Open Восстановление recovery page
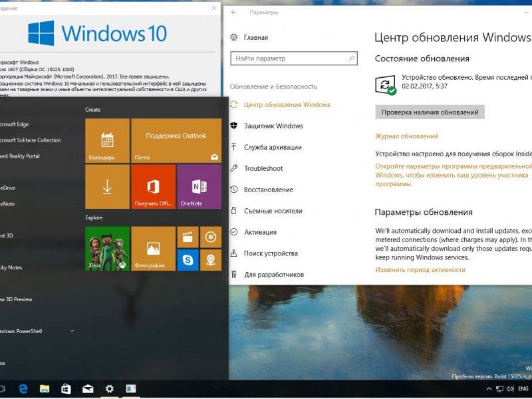This screenshot has width=532, height=399. coord(261,190)
